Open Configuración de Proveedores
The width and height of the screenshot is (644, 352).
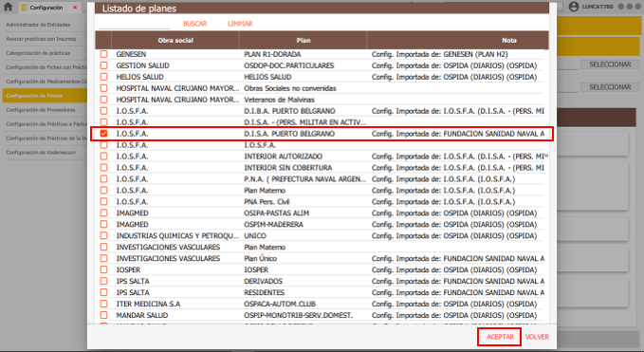[x=40, y=110]
